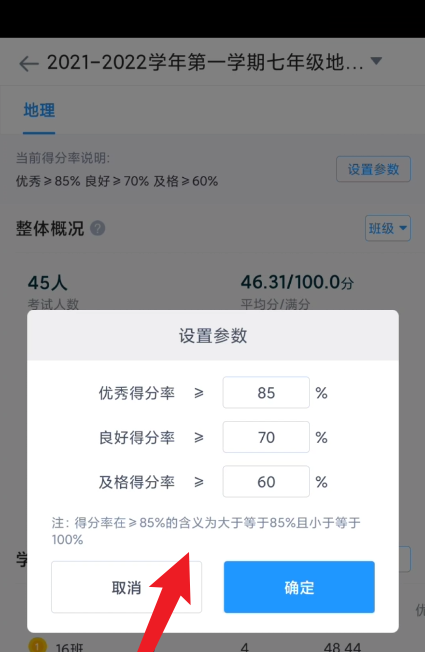This screenshot has width=425, height=652.
Task: Tap the 设置参数 dialog header
Action: coord(213,335)
